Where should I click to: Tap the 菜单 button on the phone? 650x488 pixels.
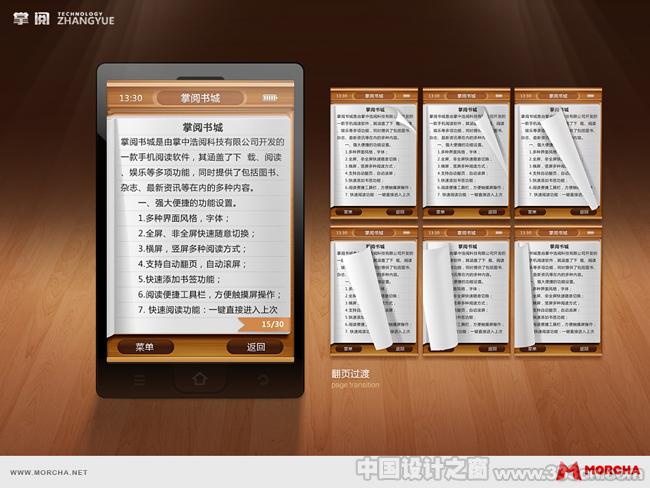[x=146, y=347]
